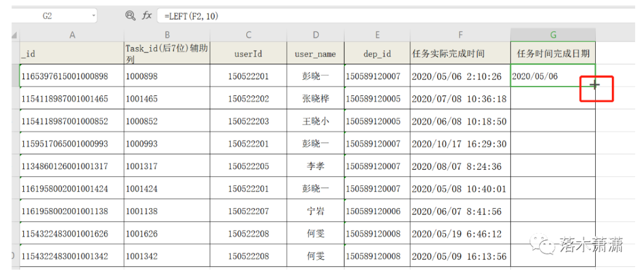The height and width of the screenshot is (273, 644).
Task: Select userId cell 150522203
Action: click(x=249, y=120)
